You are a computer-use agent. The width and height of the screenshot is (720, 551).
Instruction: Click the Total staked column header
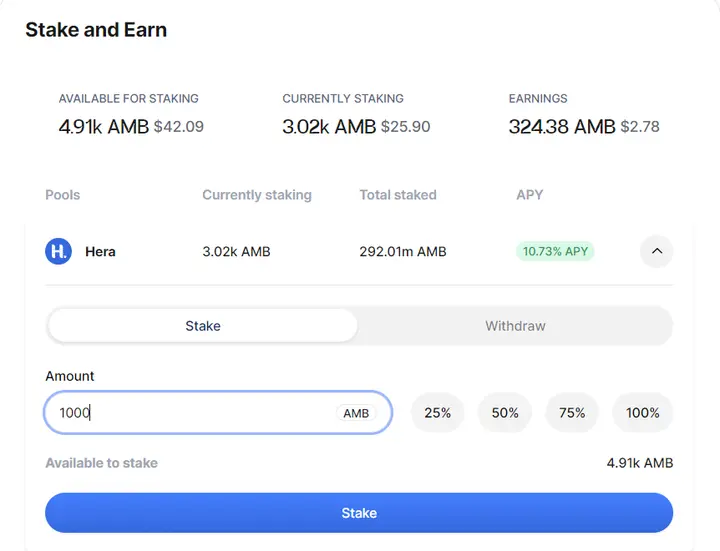(x=398, y=195)
